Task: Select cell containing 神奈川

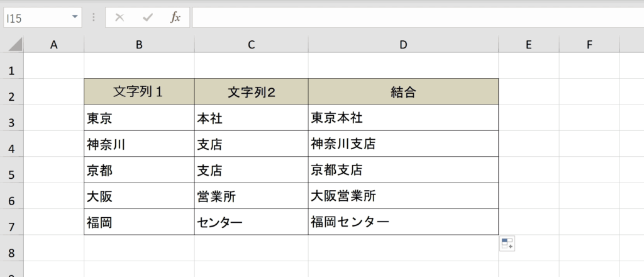Action: [x=139, y=144]
